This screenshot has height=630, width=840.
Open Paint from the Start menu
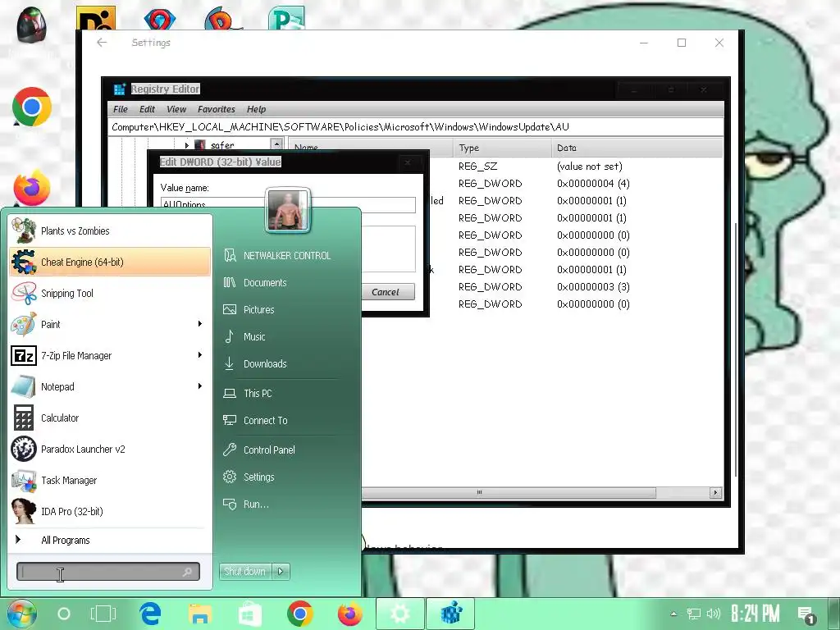[110, 324]
